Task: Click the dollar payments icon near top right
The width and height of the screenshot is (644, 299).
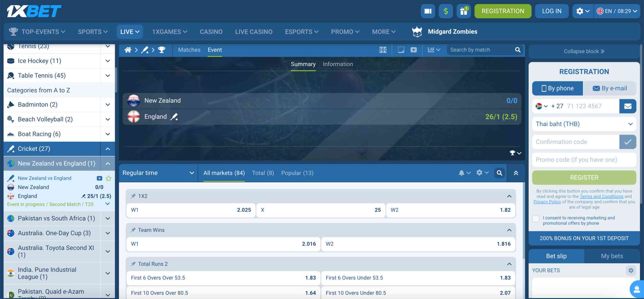Action: click(446, 11)
